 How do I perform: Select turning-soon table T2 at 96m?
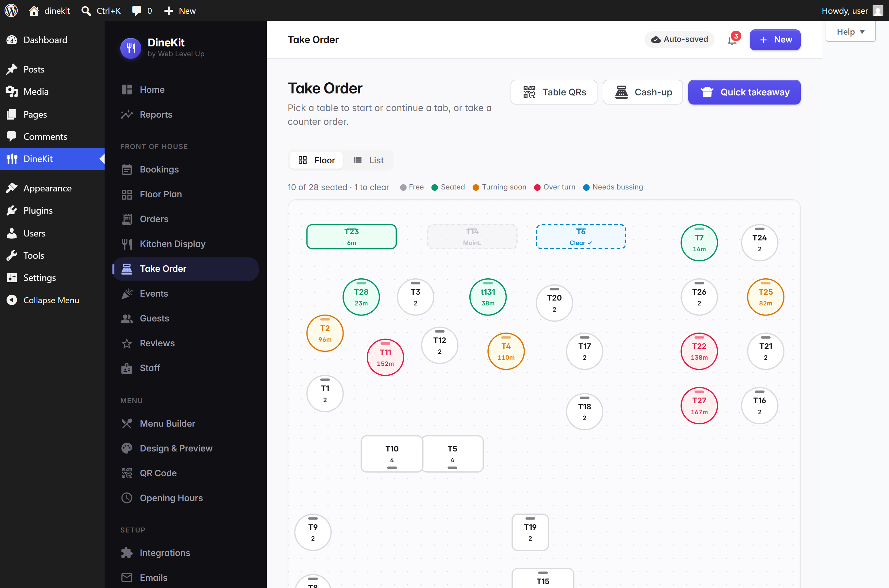325,334
